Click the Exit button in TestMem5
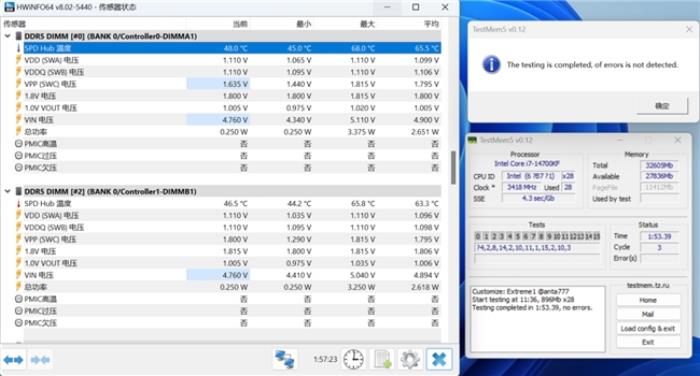The height and width of the screenshot is (376, 700). [648, 342]
